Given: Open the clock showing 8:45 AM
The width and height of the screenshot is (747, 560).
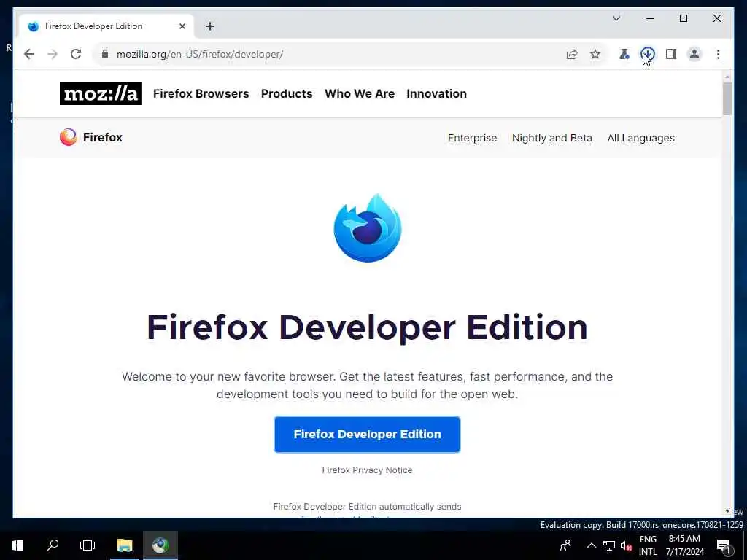Looking at the screenshot, I should pos(684,545).
